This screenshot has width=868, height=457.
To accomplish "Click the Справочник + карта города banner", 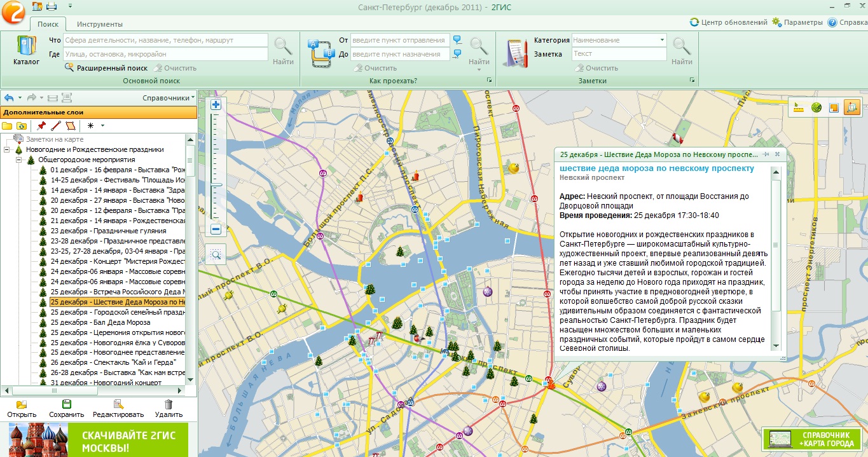I will tap(811, 439).
